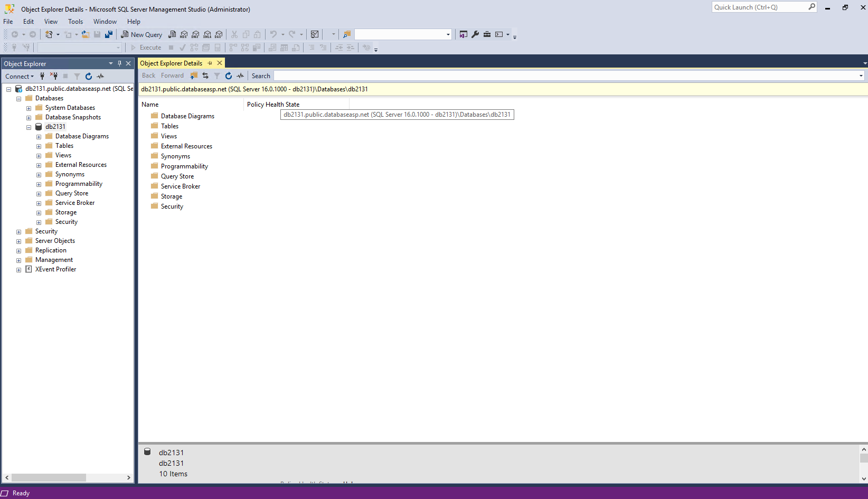
Task: Select Service Broker in details list
Action: pyautogui.click(x=181, y=186)
